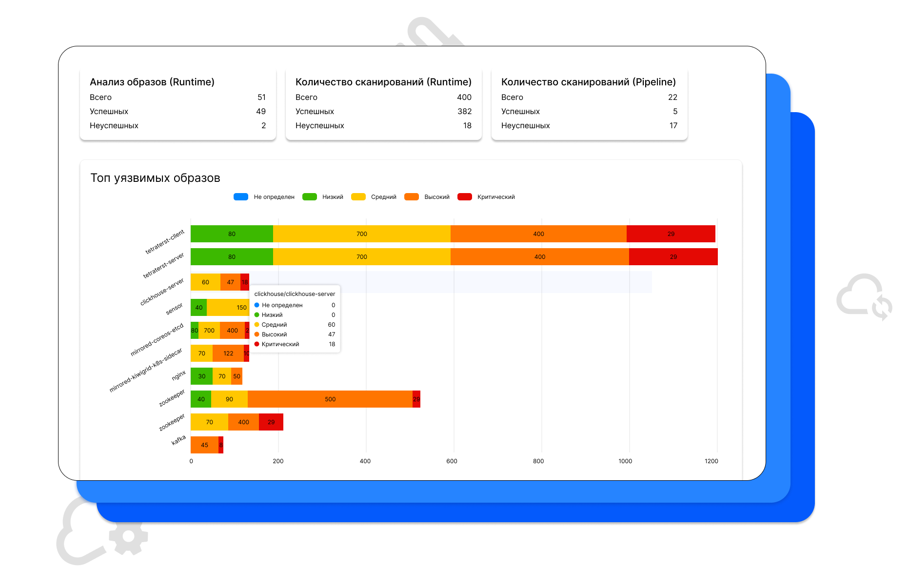Click the 'nginx' axis label

point(179,375)
